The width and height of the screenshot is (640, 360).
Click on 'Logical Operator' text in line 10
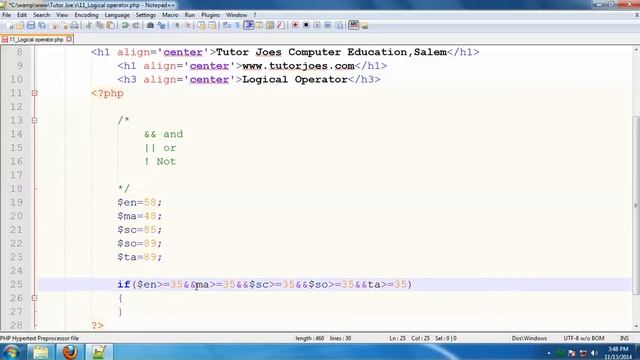coord(295,79)
